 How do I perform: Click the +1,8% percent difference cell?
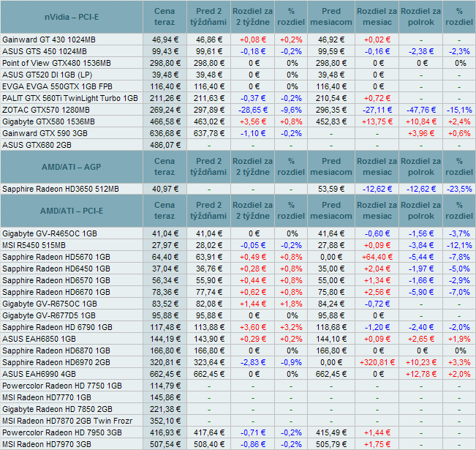[x=291, y=304]
